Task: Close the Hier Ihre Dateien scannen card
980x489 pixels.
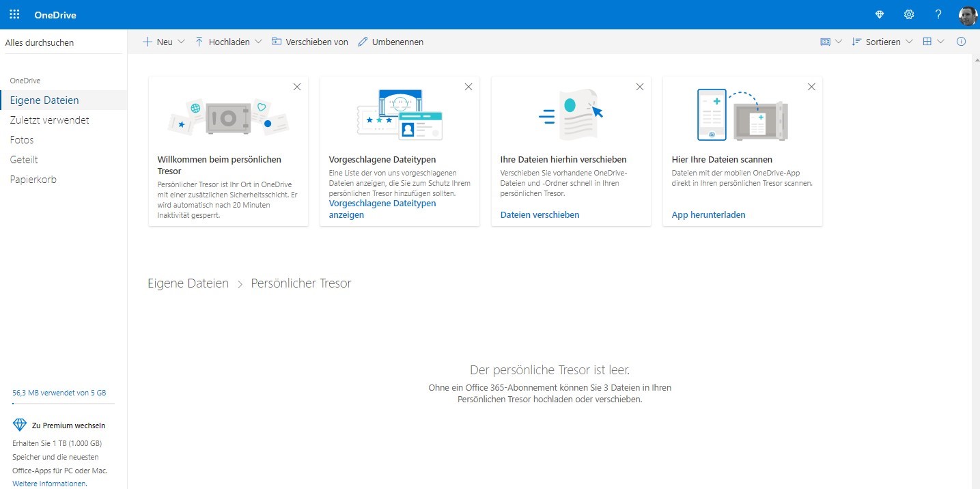Action: point(811,87)
